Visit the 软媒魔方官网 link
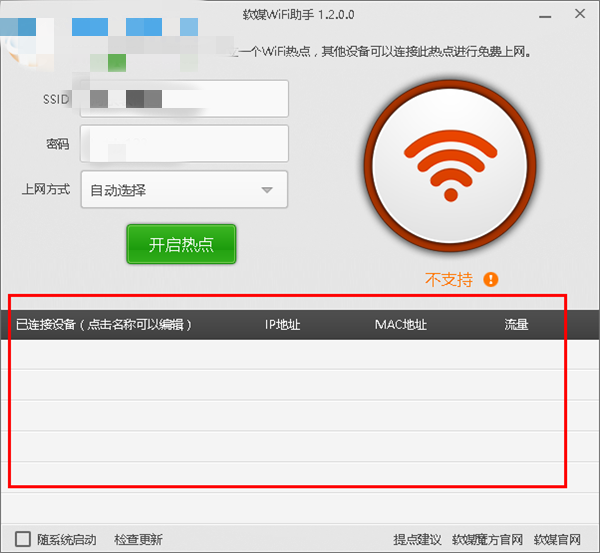 [x=487, y=540]
